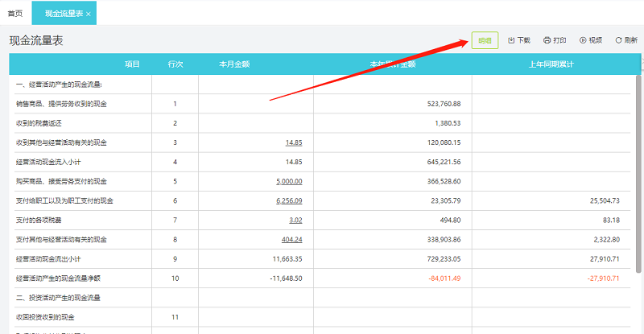Image resolution: width=644 pixels, height=334 pixels.
Task: Click the 645,221.56 yearly amount cell
Action: pos(444,162)
